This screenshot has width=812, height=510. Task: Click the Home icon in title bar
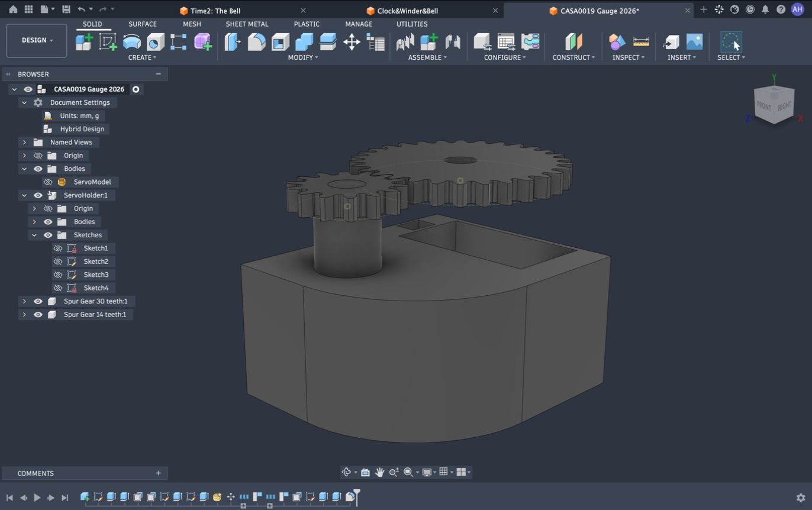click(x=13, y=9)
